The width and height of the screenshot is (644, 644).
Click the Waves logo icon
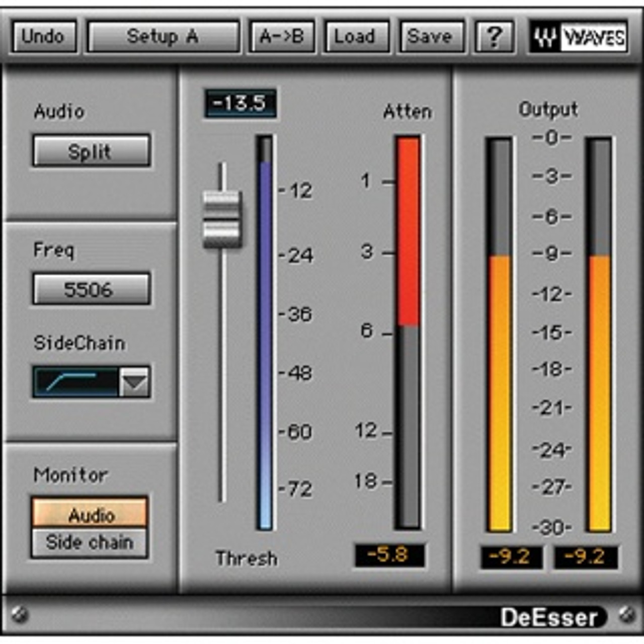579,37
